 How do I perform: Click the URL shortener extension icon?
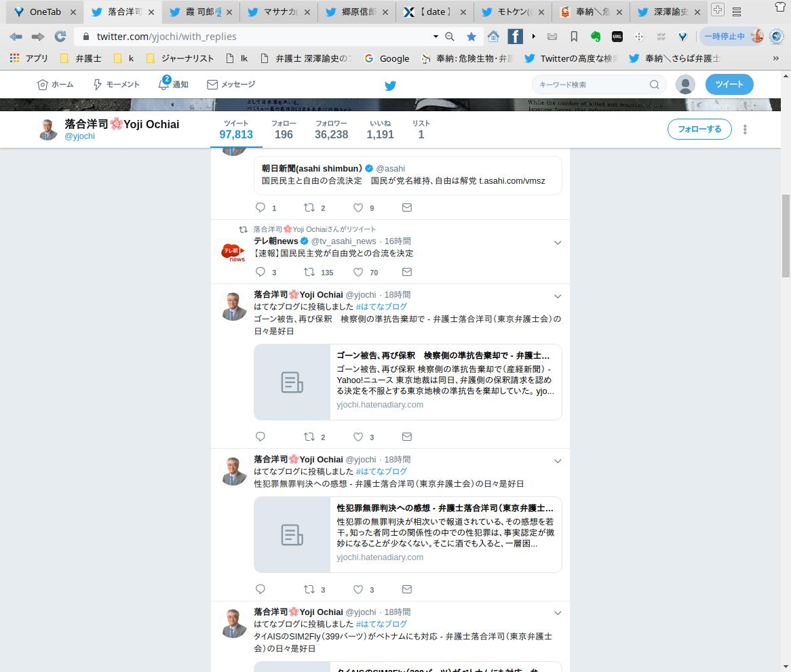click(x=617, y=37)
